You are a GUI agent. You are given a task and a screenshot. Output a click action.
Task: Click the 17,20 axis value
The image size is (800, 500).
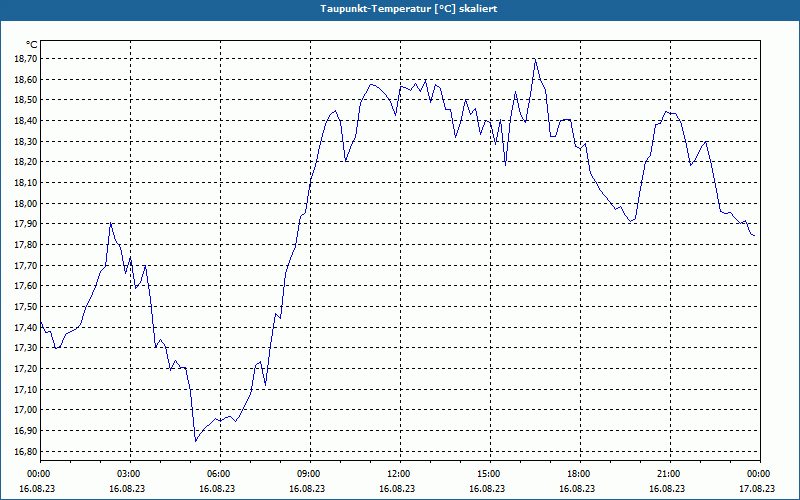coord(26,369)
